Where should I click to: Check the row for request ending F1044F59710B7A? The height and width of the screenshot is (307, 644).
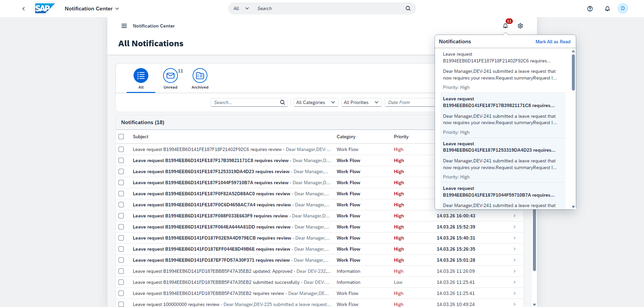tap(121, 183)
